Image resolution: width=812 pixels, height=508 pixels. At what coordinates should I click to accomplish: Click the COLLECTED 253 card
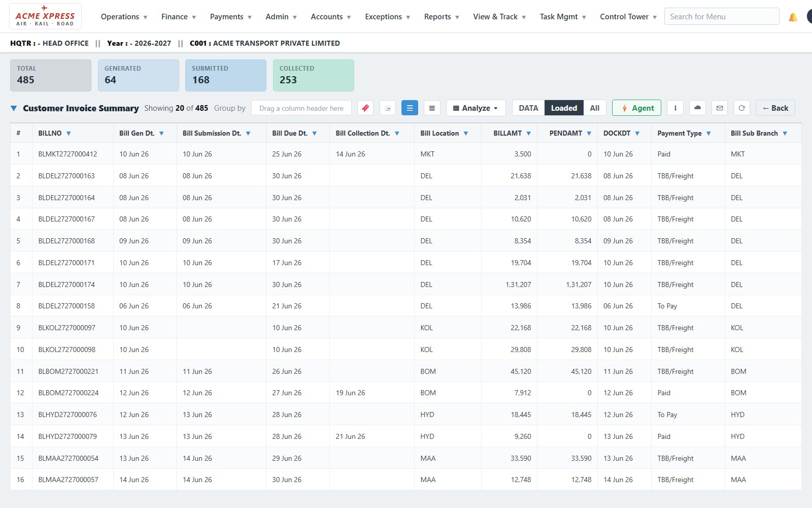pos(314,75)
